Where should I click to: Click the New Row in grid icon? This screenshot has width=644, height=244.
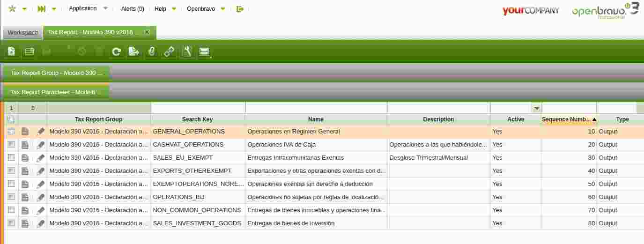pos(29,52)
